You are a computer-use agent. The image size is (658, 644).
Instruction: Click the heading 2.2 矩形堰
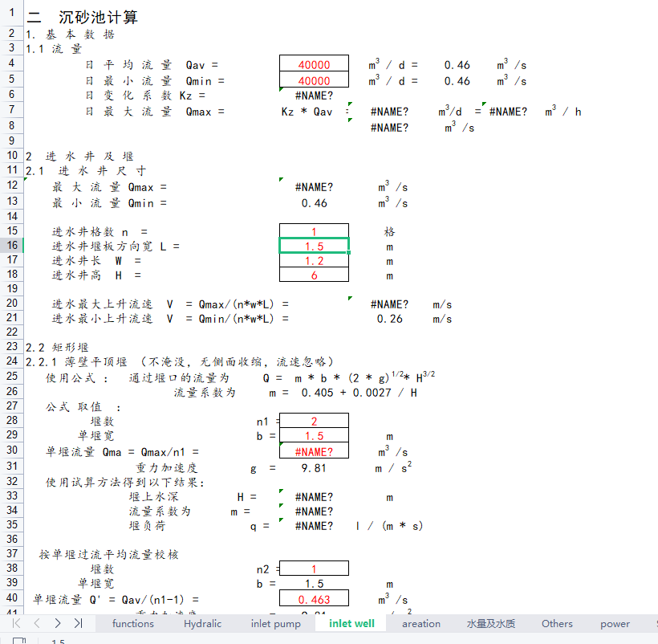coord(57,347)
